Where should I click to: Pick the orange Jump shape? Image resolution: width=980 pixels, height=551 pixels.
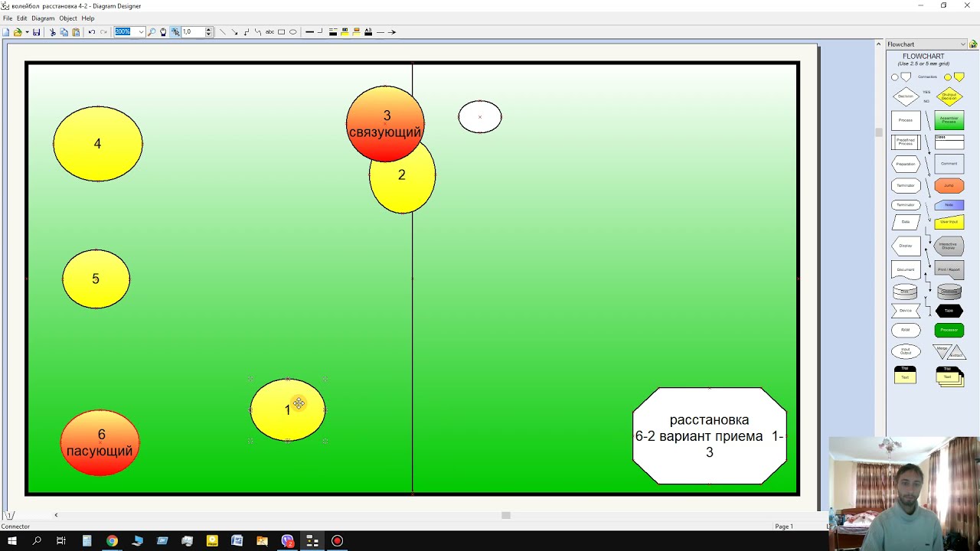[x=949, y=185]
